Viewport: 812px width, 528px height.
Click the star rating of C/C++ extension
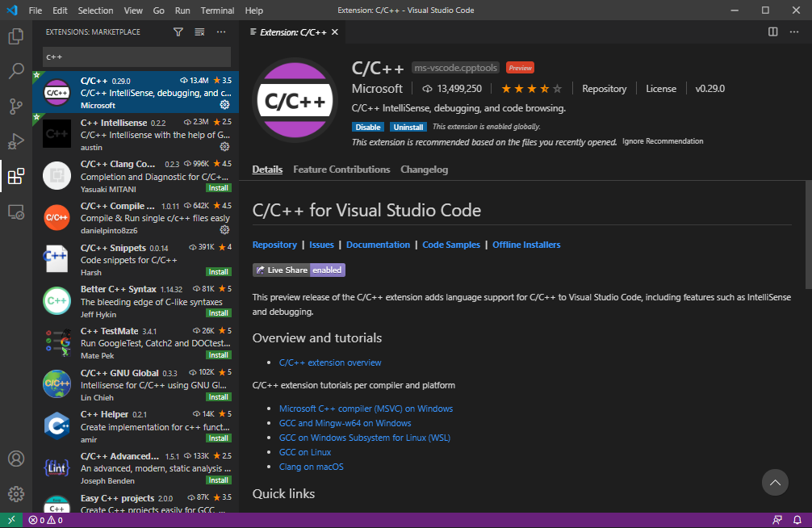tap(531, 89)
